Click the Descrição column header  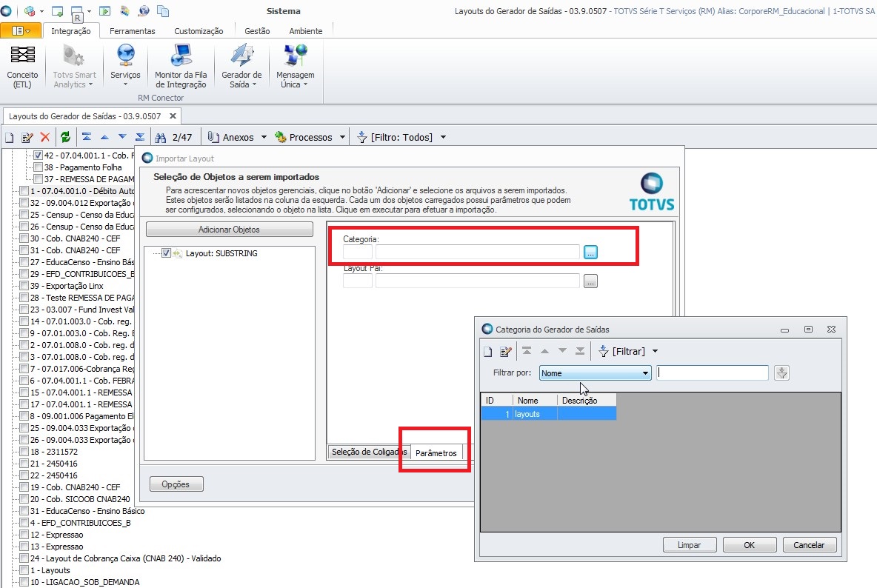(587, 400)
